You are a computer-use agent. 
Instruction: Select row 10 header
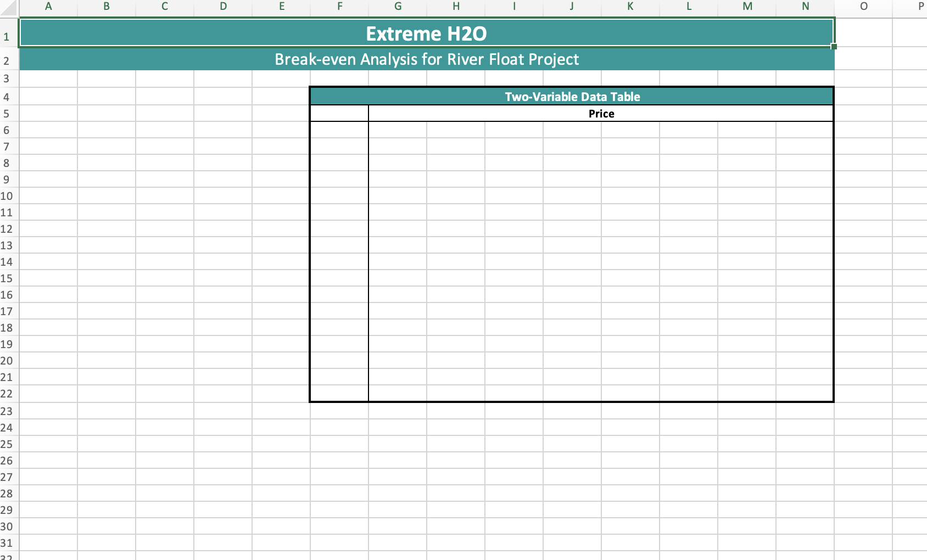[7, 196]
